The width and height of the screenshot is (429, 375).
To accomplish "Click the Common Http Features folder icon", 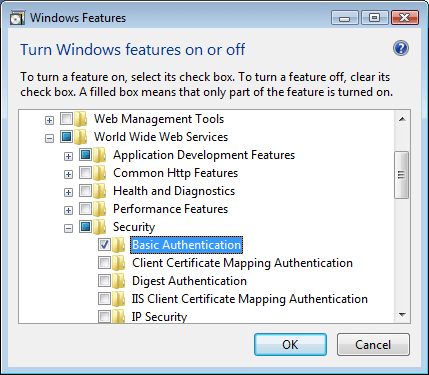I will [100, 173].
